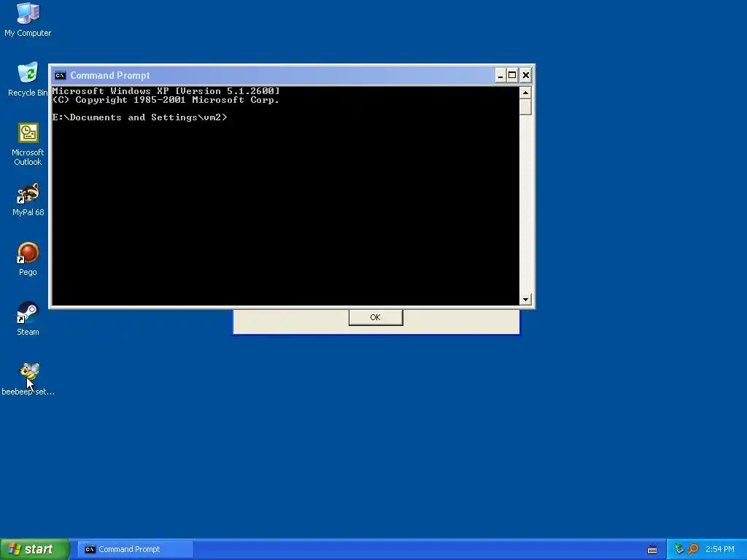Click the 2:54 PM clock

(720, 549)
